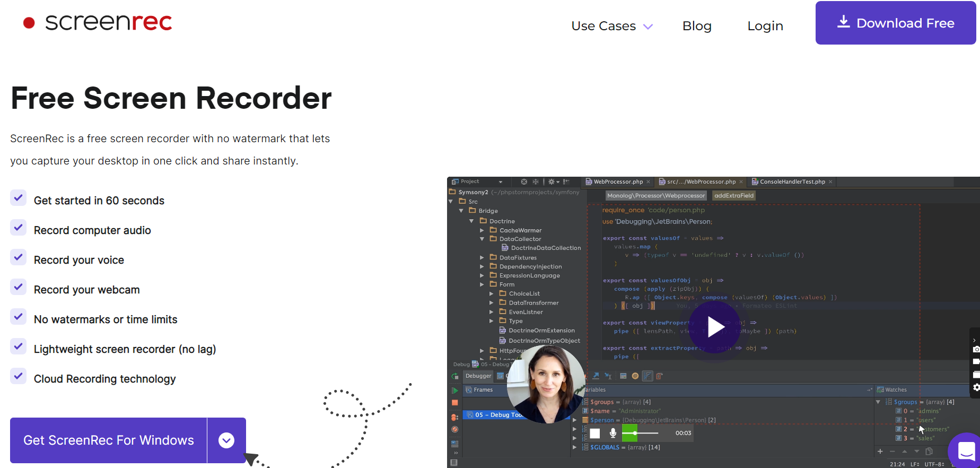Click the add watch plus icon

880,452
